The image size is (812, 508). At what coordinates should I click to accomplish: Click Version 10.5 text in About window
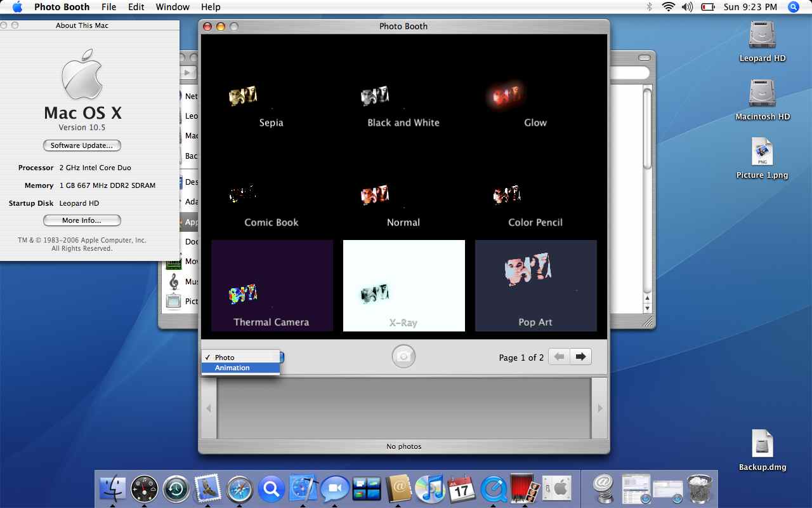(x=82, y=128)
